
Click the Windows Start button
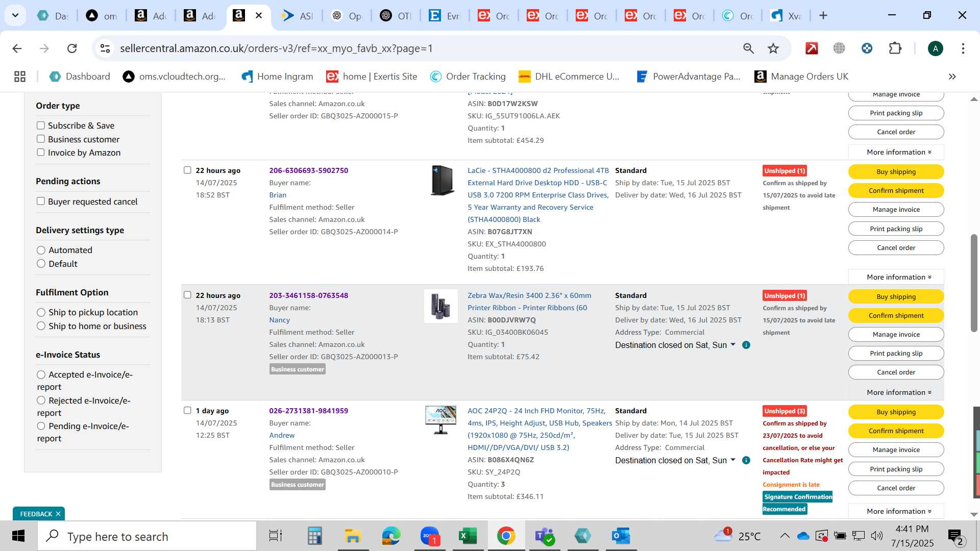pos(18,536)
